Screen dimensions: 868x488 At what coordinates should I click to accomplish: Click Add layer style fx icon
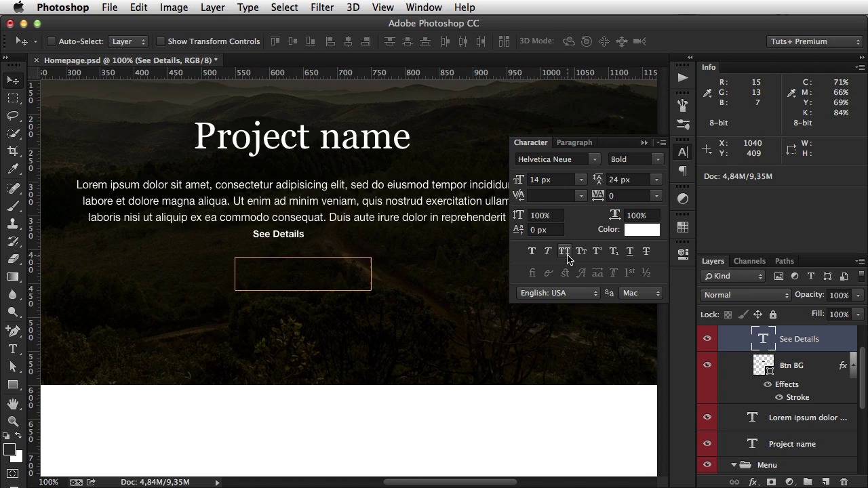pos(753,482)
